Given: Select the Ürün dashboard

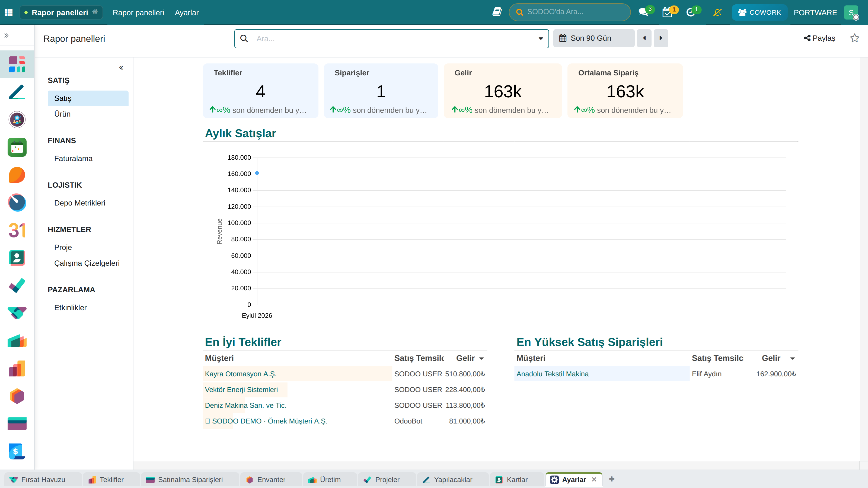Looking at the screenshot, I should pyautogui.click(x=88, y=114).
